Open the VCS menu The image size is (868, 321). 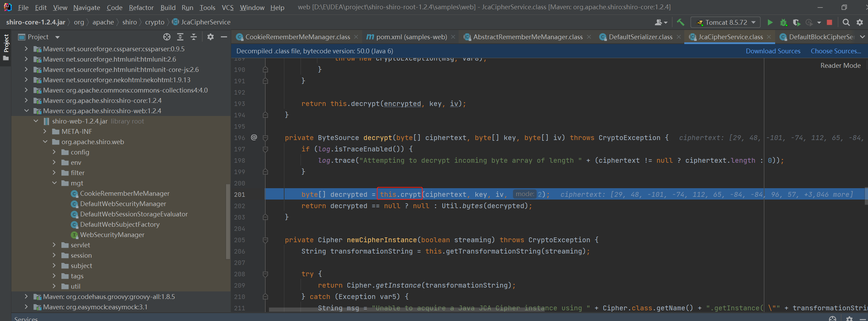227,8
